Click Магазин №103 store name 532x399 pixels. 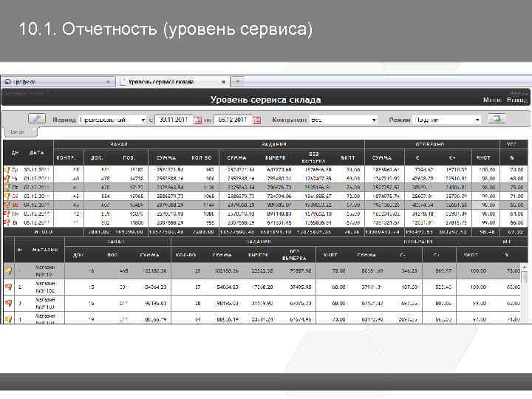(45, 303)
